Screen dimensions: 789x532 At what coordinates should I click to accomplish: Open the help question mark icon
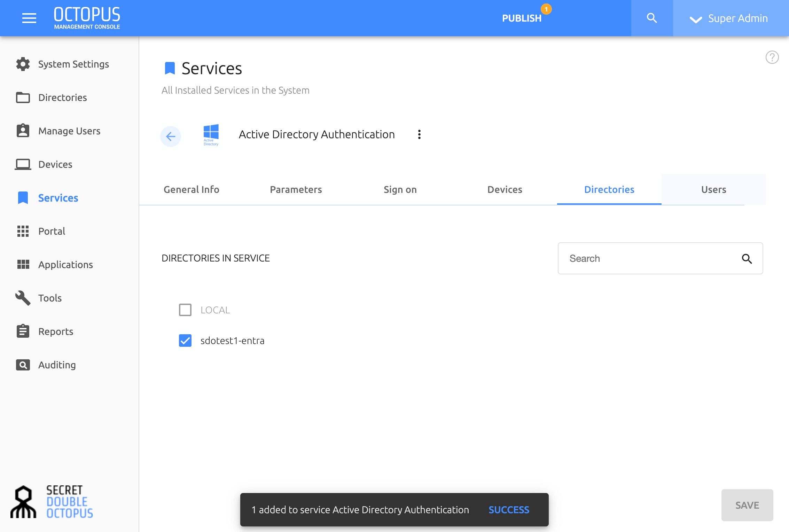coord(772,57)
